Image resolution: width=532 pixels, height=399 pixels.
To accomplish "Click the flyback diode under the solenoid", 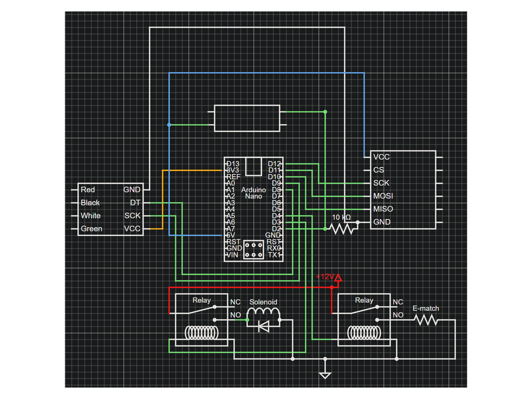I will (x=263, y=327).
